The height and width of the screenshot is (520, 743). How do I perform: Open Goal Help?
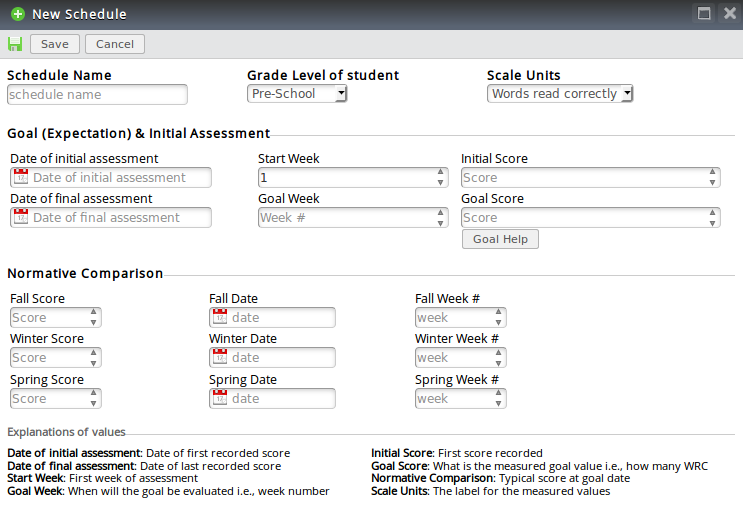click(x=500, y=240)
